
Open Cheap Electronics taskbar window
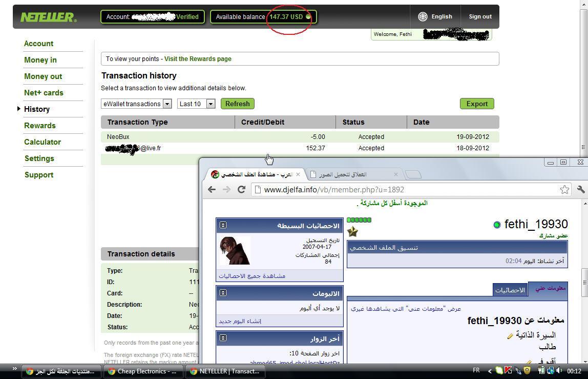143,371
